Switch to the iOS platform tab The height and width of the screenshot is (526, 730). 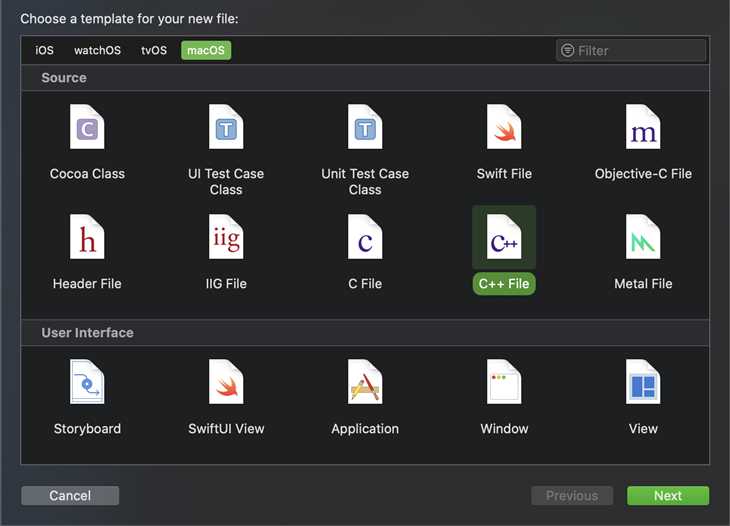pyautogui.click(x=44, y=50)
